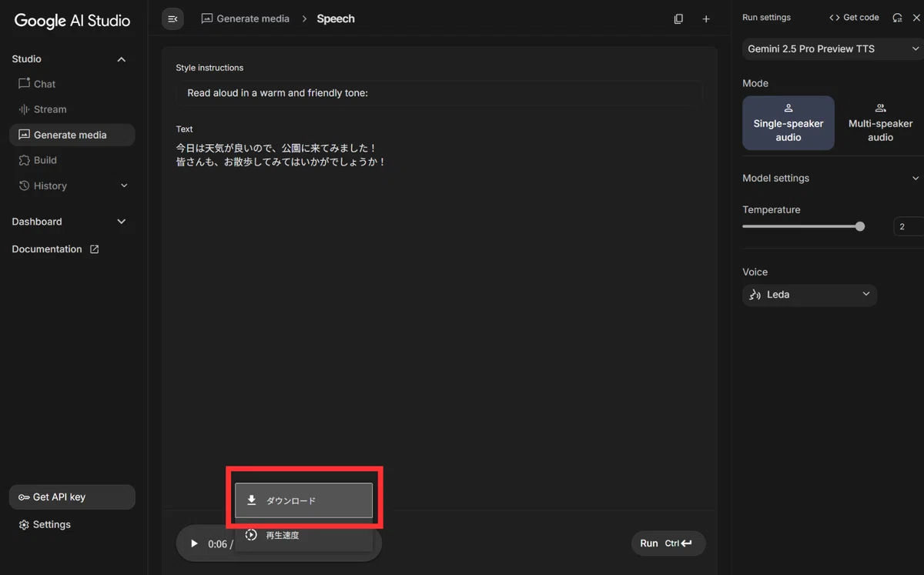The width and height of the screenshot is (924, 575).
Task: Click the copy icon in the header
Action: click(x=678, y=18)
